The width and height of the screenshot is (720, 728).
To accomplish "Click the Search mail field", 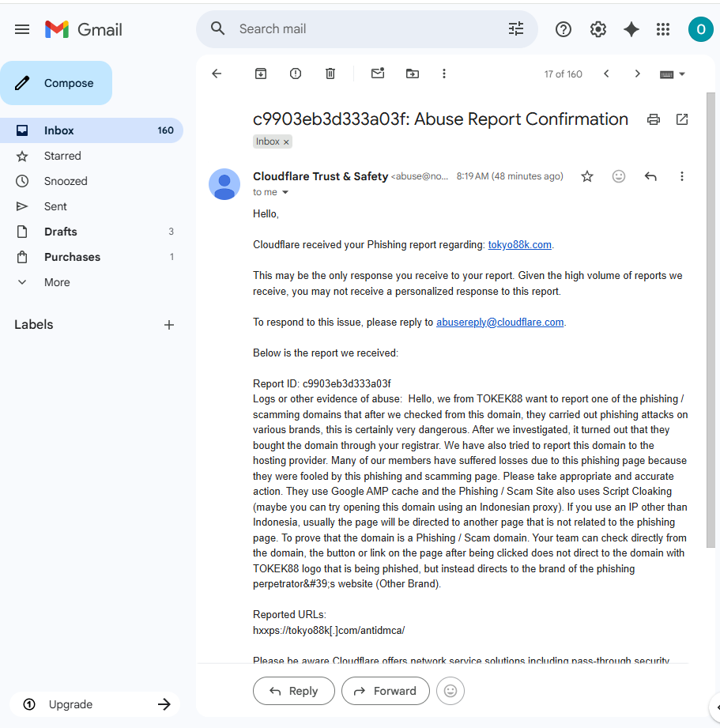I will (367, 29).
